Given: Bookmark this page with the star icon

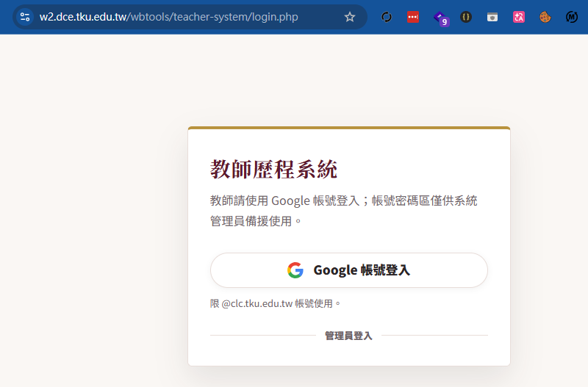Looking at the screenshot, I should pos(350,17).
